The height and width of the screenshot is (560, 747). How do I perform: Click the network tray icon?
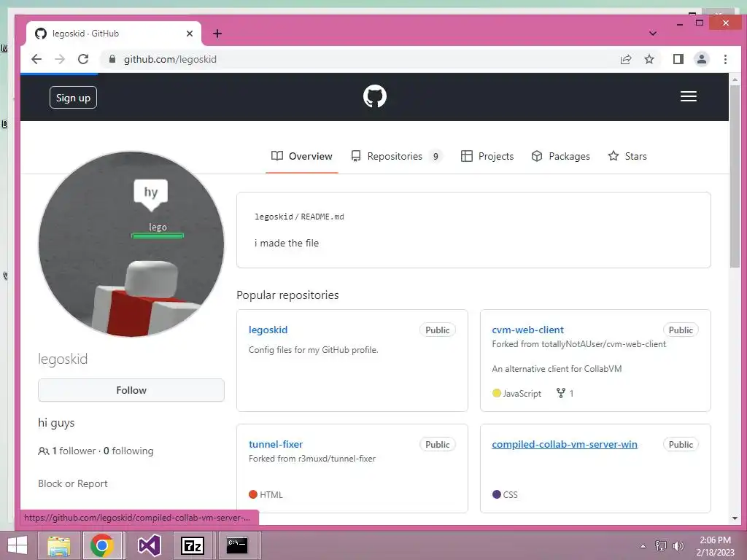660,545
